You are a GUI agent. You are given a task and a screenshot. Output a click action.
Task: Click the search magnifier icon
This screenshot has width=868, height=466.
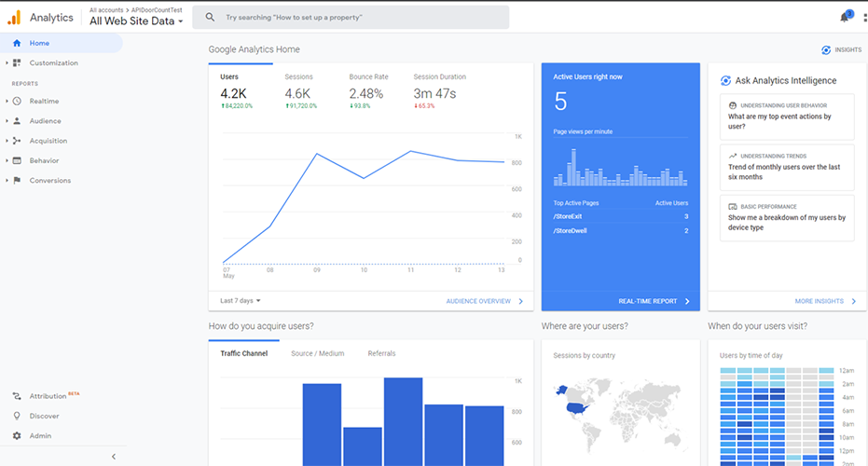point(210,17)
